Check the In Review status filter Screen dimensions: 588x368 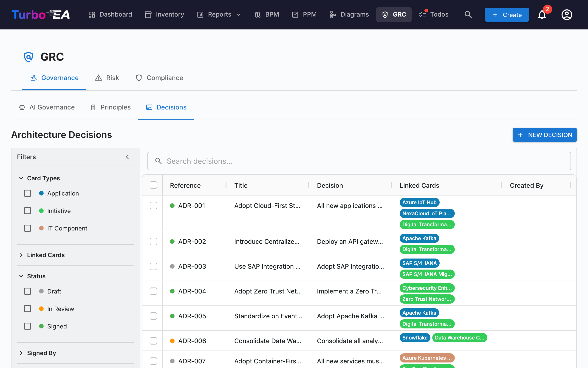click(28, 309)
